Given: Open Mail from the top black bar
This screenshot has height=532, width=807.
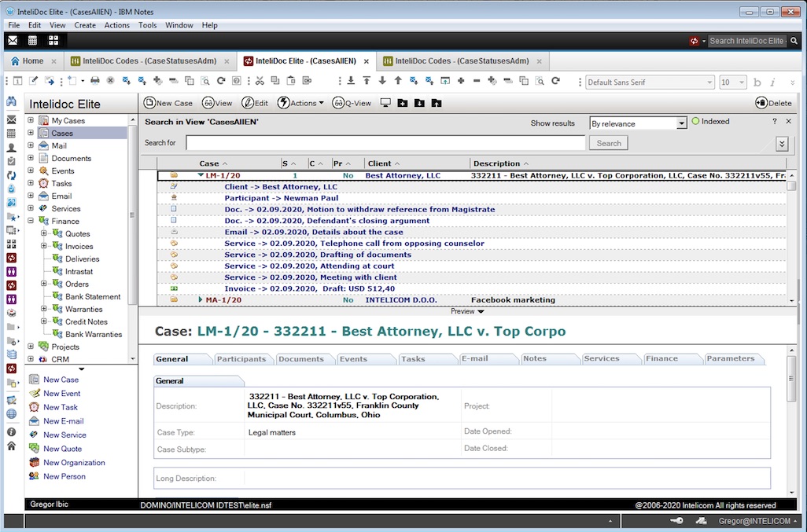Looking at the screenshot, I should click(13, 41).
